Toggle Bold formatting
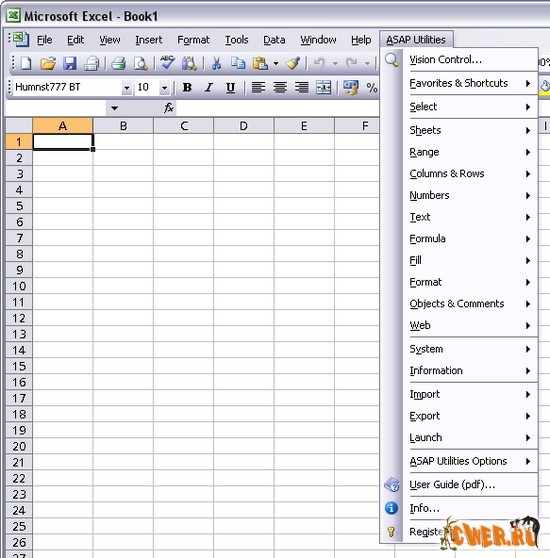Viewport: 550px width, 558px height. (187, 87)
